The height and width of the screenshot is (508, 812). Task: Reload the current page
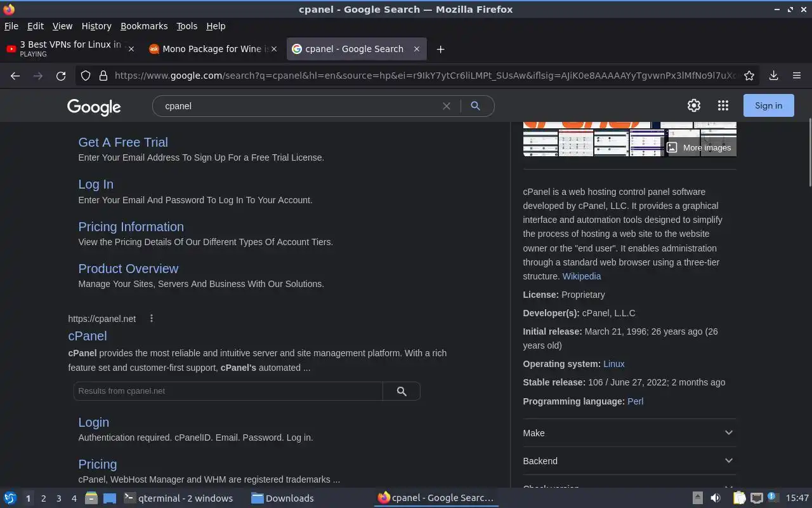pyautogui.click(x=61, y=76)
